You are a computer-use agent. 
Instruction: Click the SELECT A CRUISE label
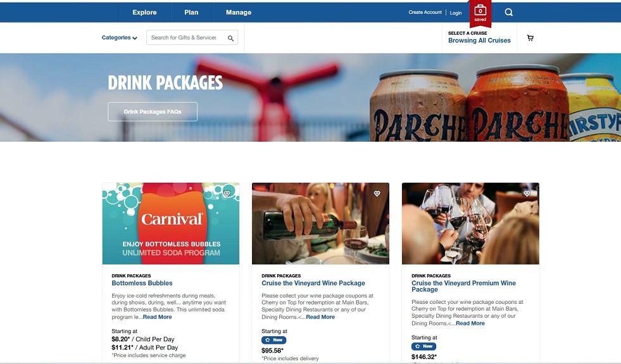coord(467,34)
